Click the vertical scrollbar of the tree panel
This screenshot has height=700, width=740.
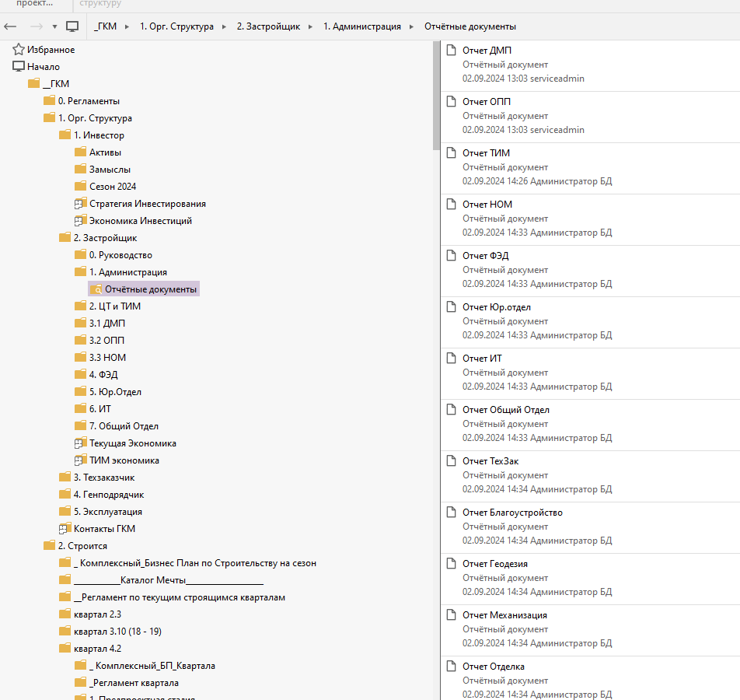(x=436, y=93)
